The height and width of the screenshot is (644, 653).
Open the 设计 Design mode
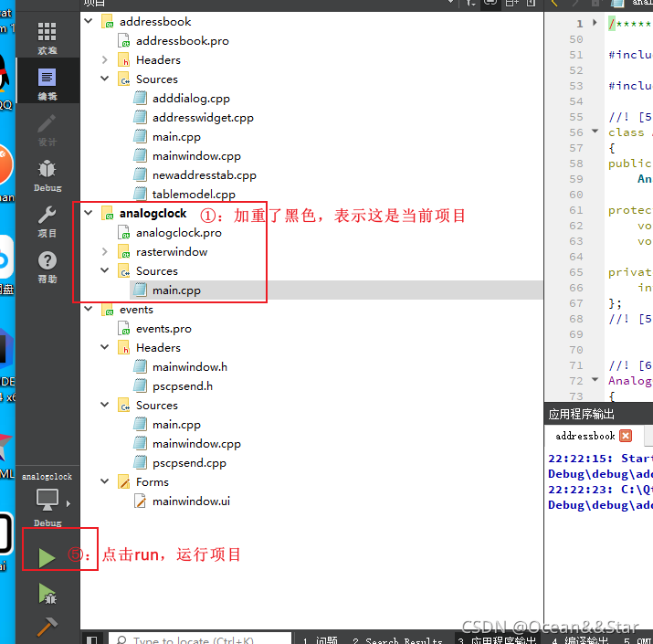[47, 130]
